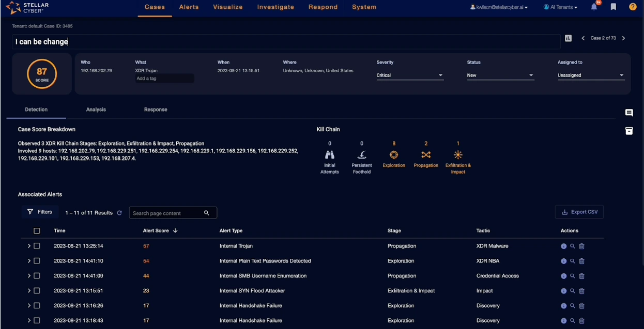Investigate SYN Flood Attacker alert with magnifier
The height and width of the screenshot is (329, 644).
(572, 291)
